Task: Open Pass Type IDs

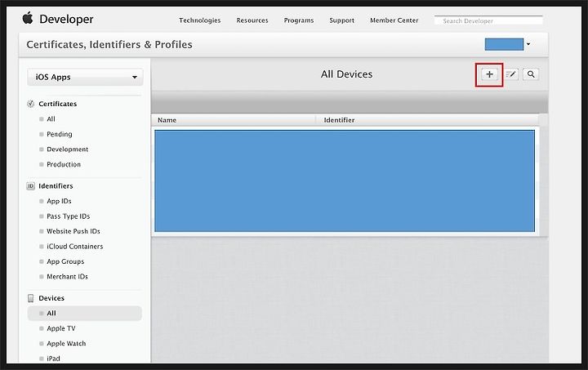Action: pos(69,216)
